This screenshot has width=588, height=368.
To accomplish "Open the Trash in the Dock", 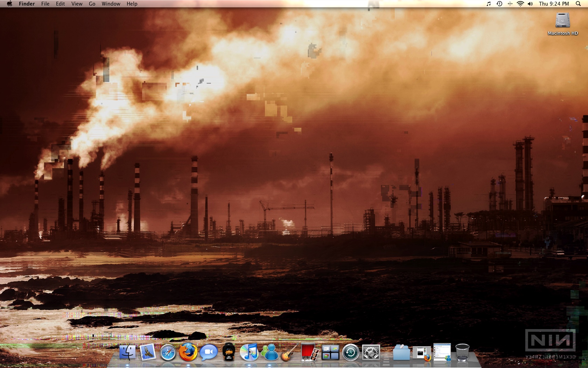I will tap(462, 352).
